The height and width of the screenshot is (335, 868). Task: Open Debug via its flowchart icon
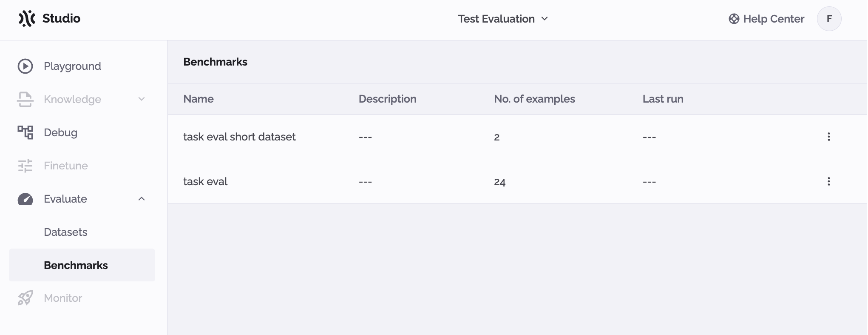tap(25, 132)
